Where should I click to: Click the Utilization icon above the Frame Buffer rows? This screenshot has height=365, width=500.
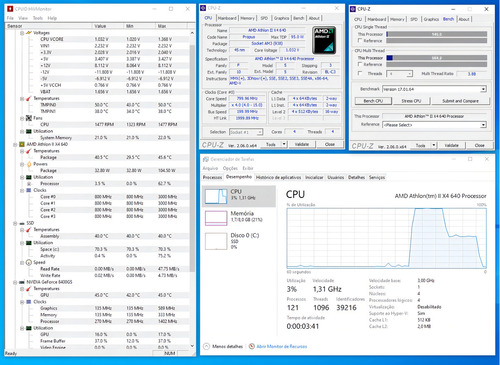[x=29, y=328]
